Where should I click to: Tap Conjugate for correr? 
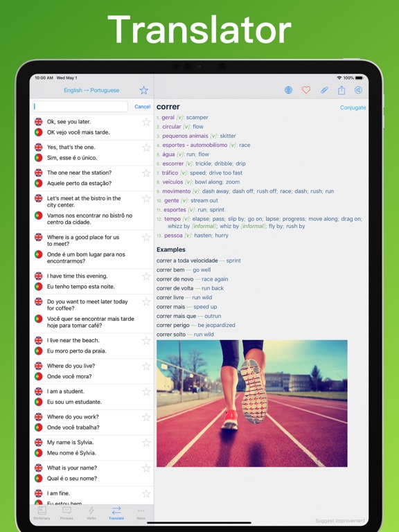click(x=353, y=107)
